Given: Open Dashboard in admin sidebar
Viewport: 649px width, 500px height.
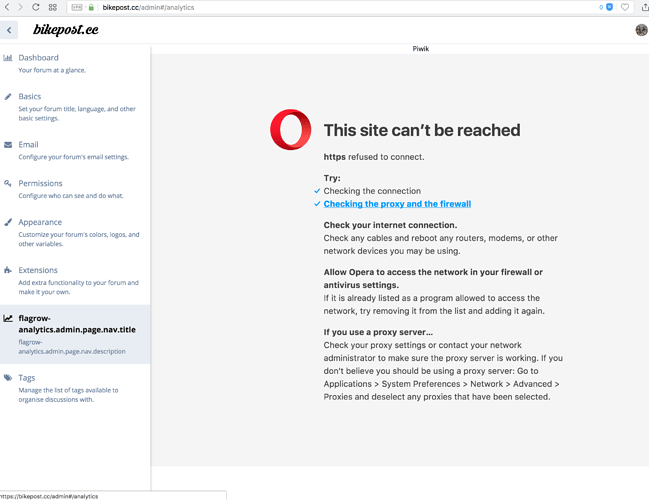Looking at the screenshot, I should (75, 63).
